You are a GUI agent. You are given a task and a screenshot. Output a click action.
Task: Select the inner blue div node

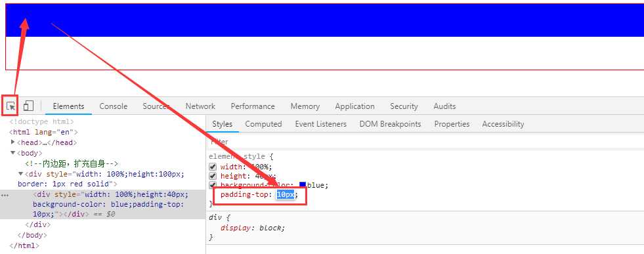(x=102, y=204)
